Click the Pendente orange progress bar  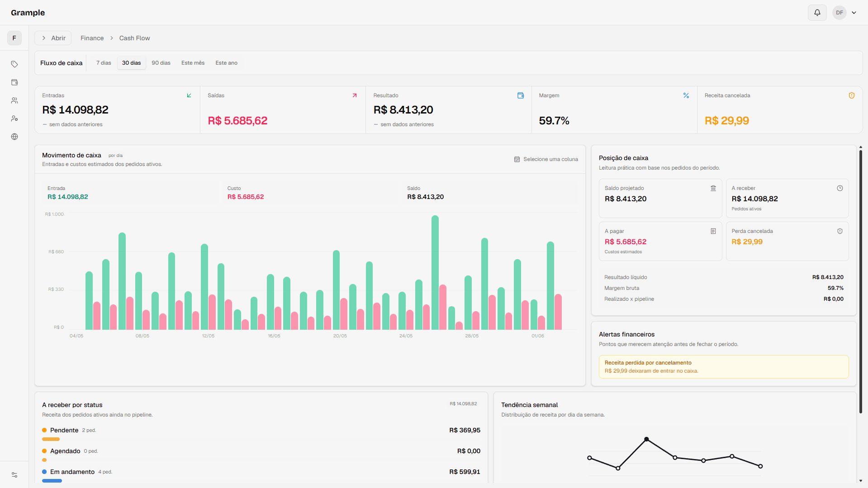(51, 439)
